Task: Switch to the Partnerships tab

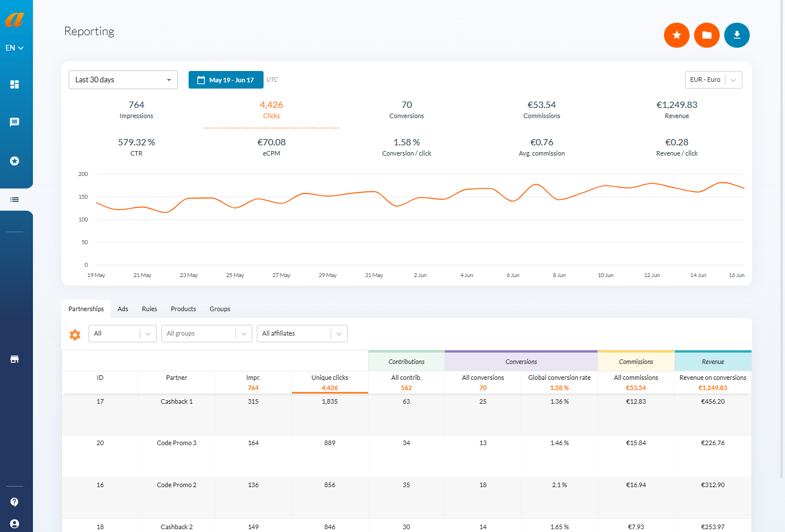Action: tap(86, 309)
